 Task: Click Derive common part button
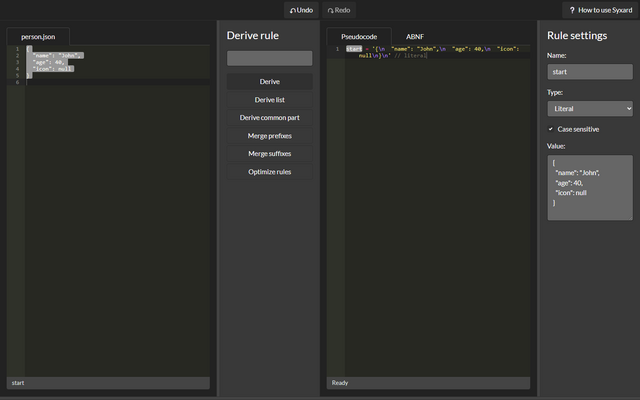pos(269,118)
